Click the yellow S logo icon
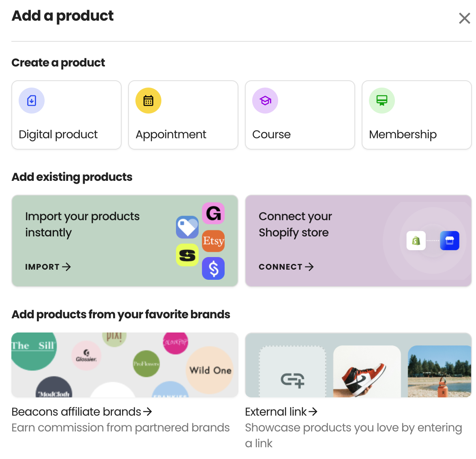 coord(187,255)
